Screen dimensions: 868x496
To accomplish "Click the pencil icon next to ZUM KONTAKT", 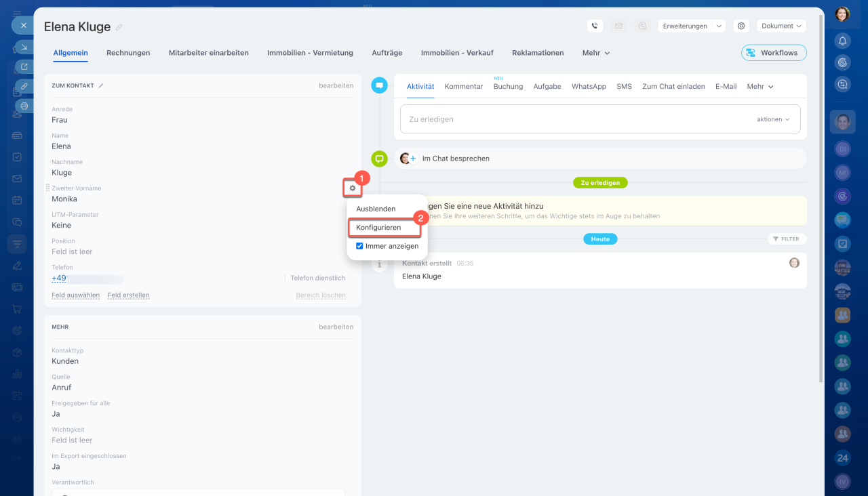I will [101, 86].
